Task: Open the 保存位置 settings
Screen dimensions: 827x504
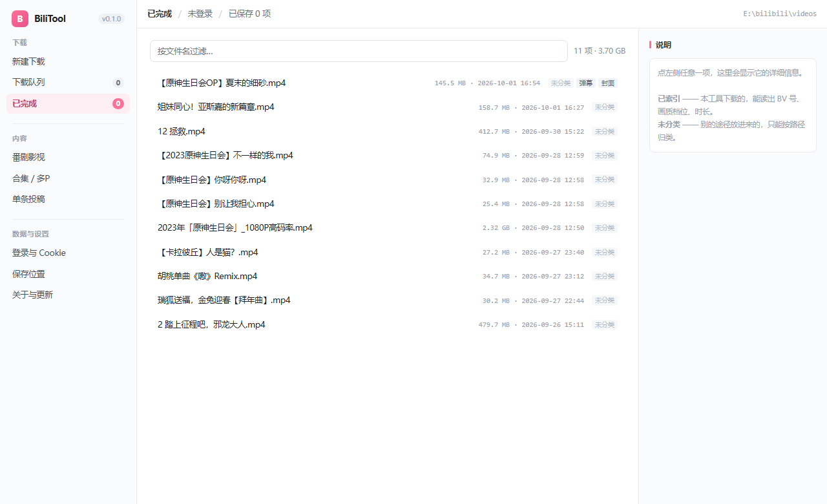Action: click(x=68, y=274)
